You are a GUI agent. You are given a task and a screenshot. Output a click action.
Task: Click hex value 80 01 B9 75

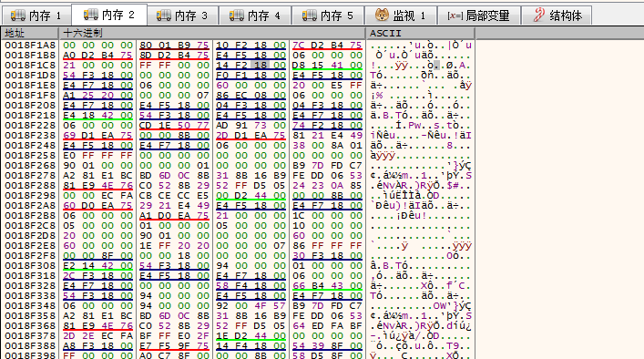click(174, 46)
